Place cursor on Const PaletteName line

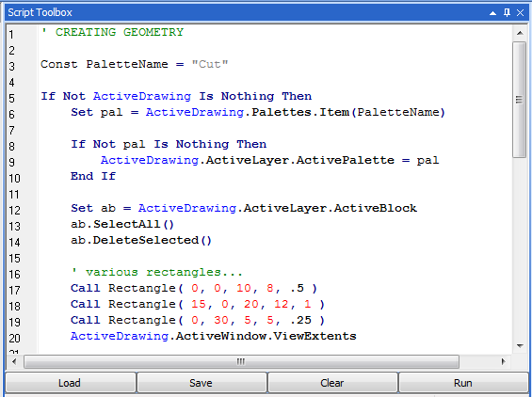[x=135, y=64]
